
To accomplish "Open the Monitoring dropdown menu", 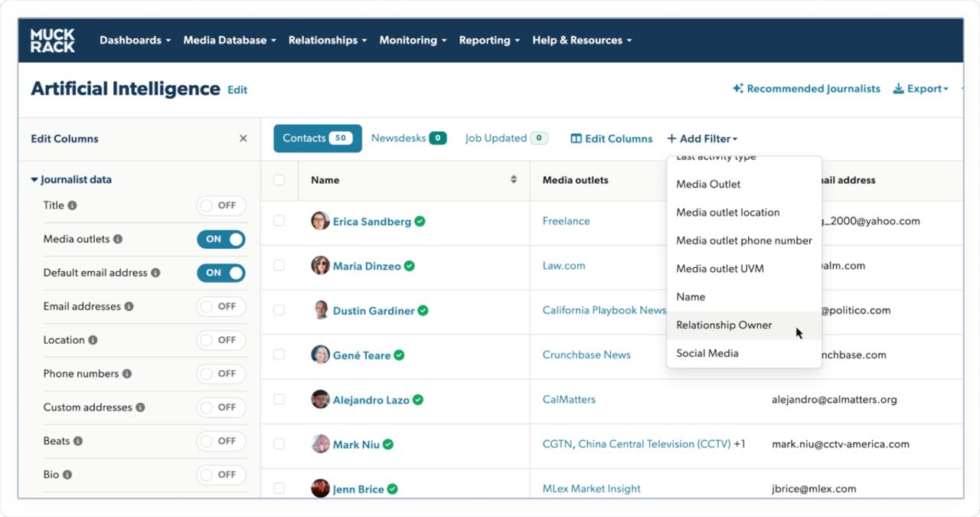I will pyautogui.click(x=413, y=40).
